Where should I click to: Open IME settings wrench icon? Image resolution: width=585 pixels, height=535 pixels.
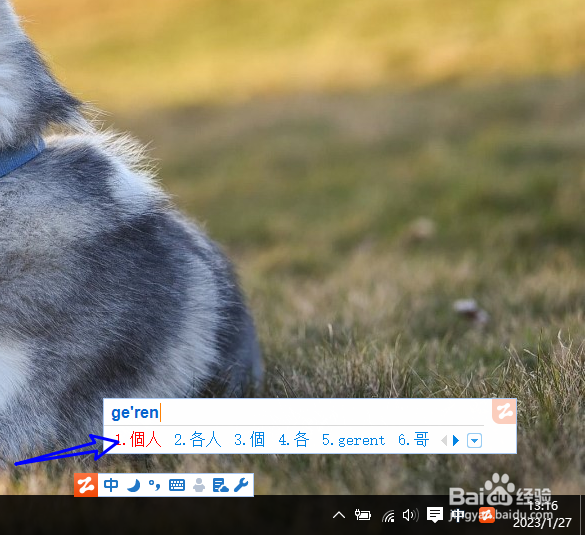click(x=241, y=485)
